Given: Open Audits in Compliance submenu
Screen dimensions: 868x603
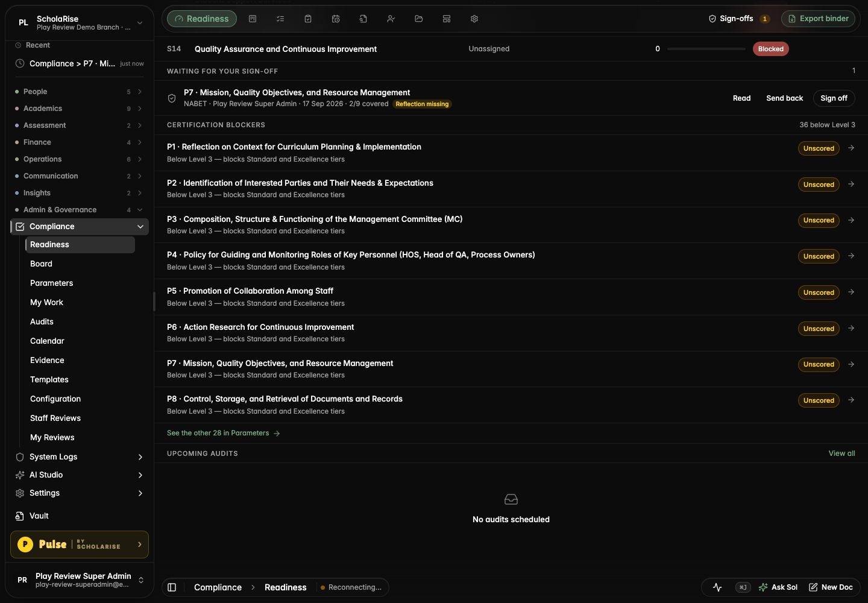Looking at the screenshot, I should (x=80, y=322).
